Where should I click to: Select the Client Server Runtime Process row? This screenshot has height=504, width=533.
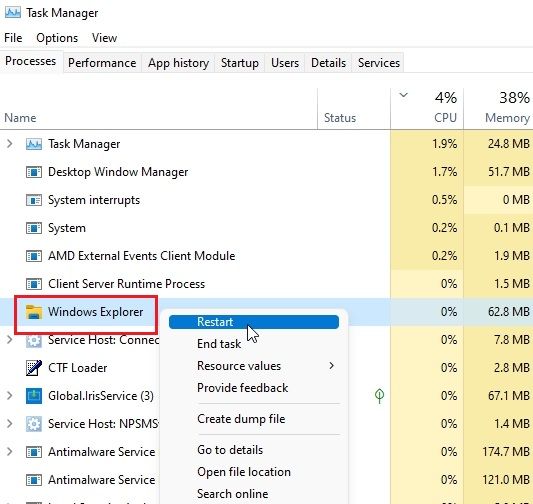point(266,284)
